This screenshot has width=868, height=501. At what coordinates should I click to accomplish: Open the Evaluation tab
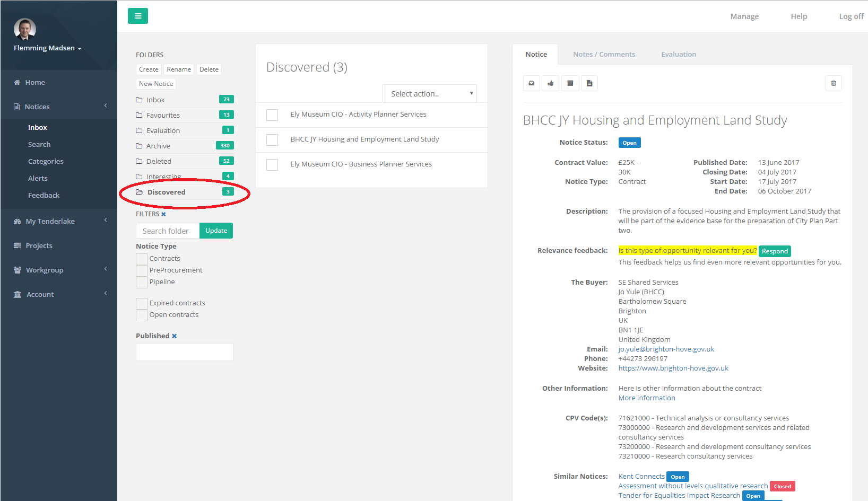coord(678,55)
